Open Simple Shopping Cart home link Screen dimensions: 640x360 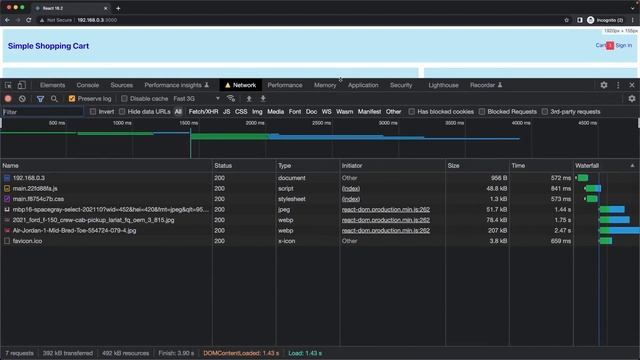[48, 46]
